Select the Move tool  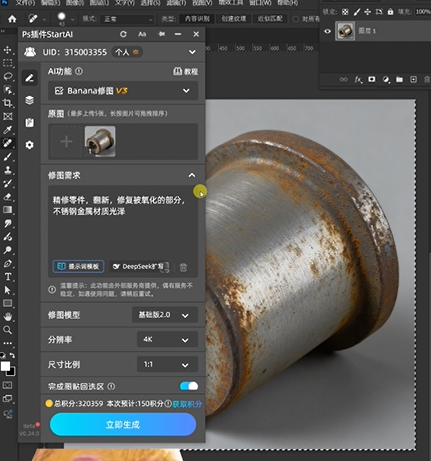7,50
